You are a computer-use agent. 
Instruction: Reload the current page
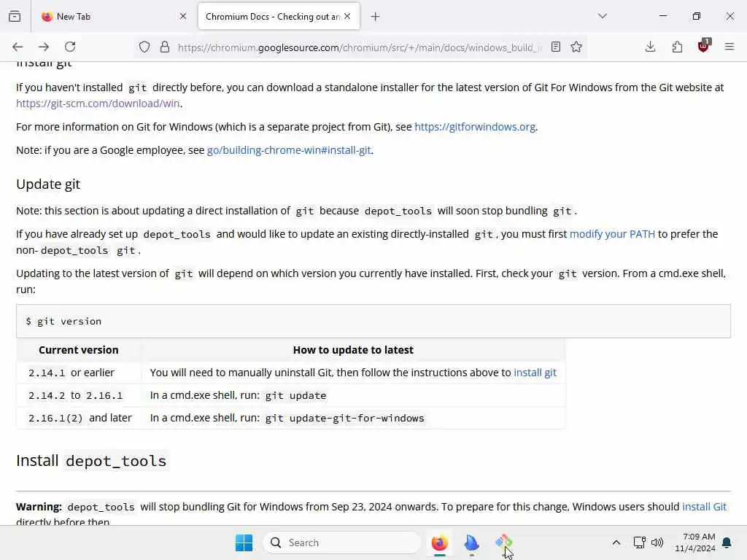70,47
